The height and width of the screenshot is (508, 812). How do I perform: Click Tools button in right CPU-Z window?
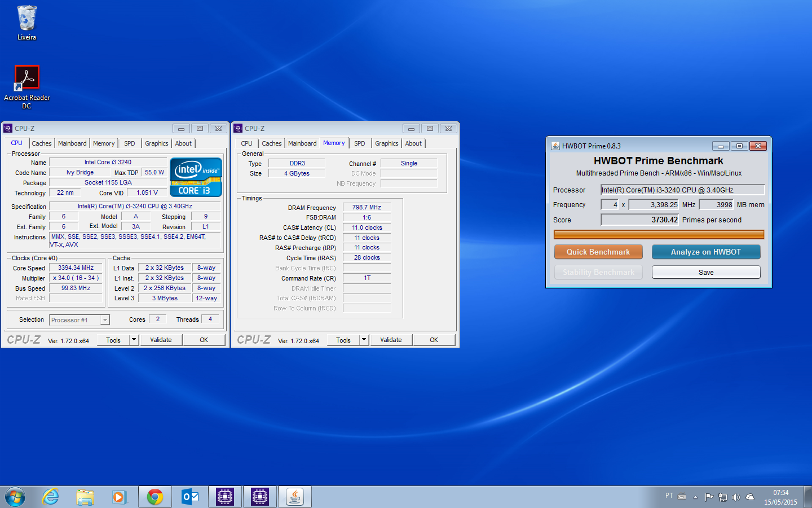point(343,340)
